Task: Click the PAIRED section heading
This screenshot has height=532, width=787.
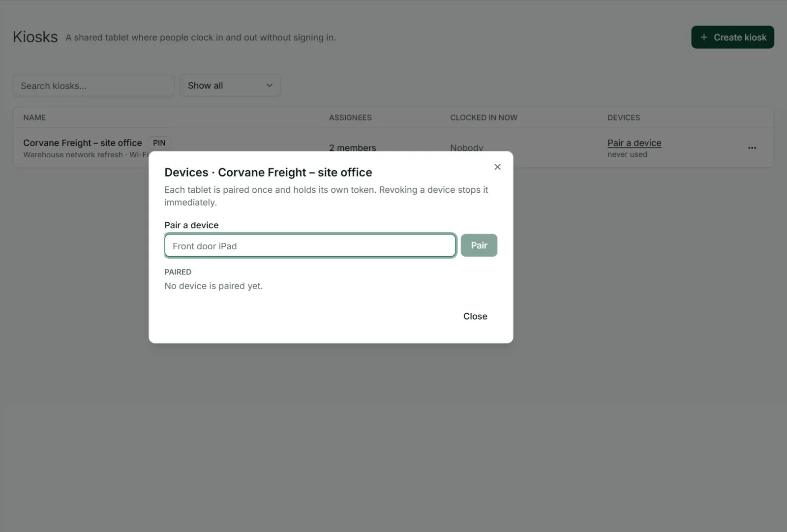Action: click(x=178, y=272)
